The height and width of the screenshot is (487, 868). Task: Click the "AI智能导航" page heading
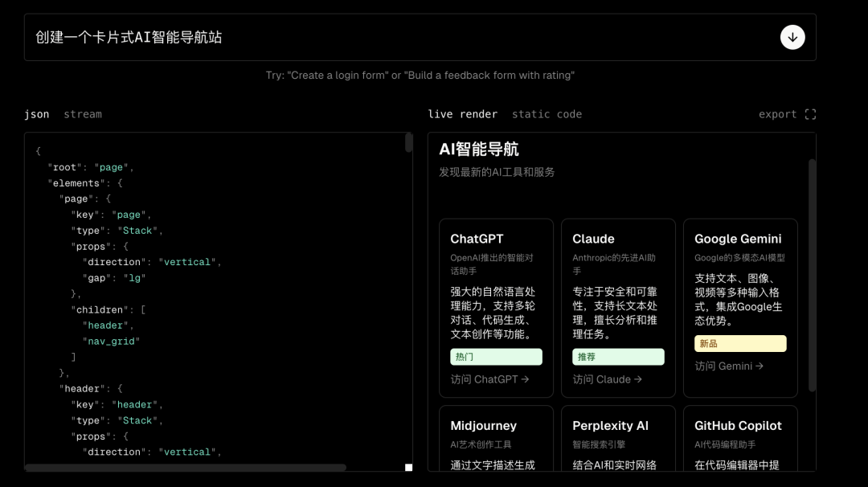coord(481,149)
